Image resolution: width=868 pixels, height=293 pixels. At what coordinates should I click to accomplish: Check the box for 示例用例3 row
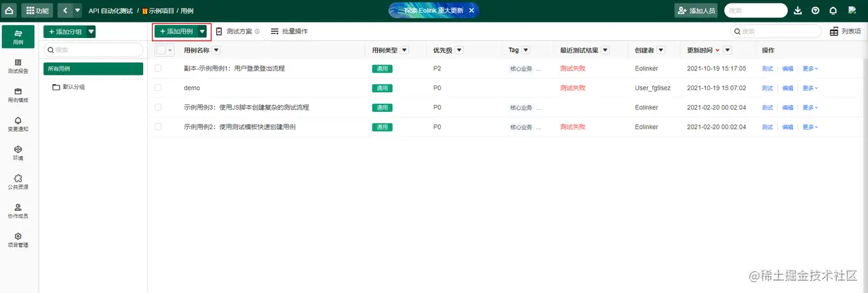point(158,107)
